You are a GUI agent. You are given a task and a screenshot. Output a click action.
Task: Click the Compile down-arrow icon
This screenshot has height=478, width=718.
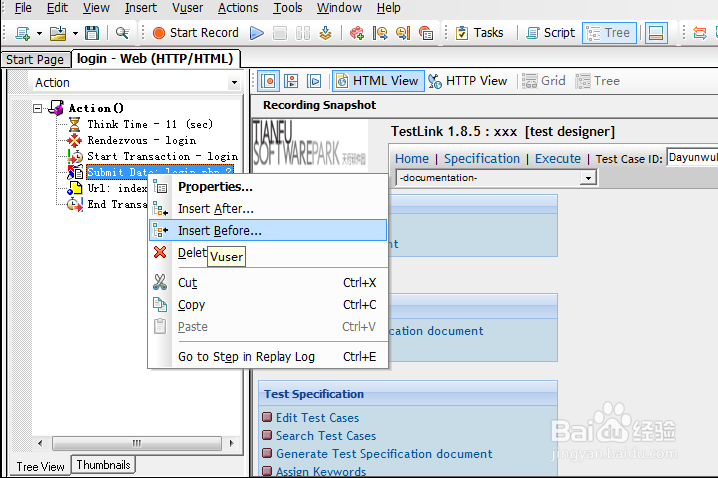325,33
